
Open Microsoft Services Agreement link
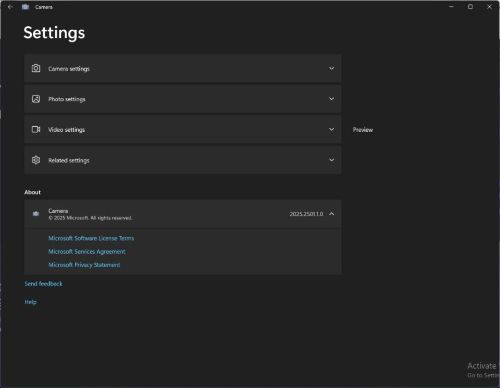87,252
